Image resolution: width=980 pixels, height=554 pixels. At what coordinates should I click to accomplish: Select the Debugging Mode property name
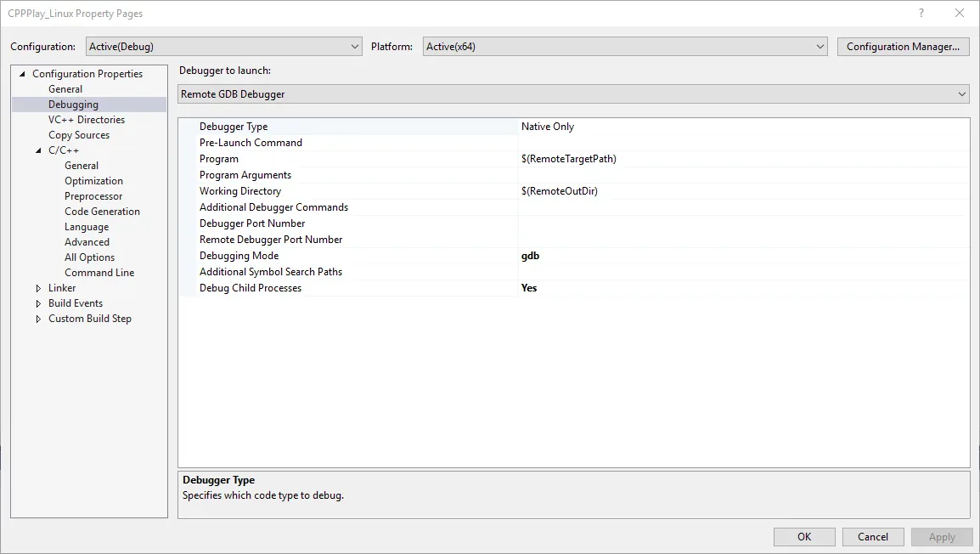click(239, 256)
